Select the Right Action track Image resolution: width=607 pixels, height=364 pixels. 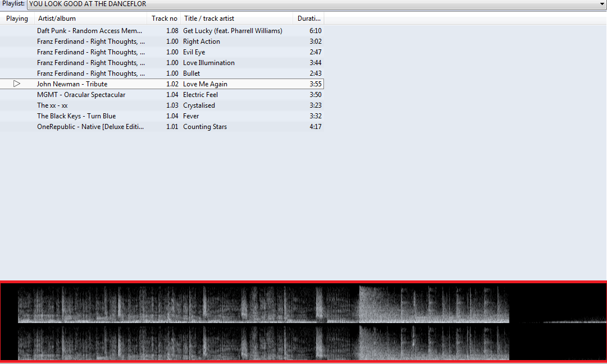click(201, 42)
